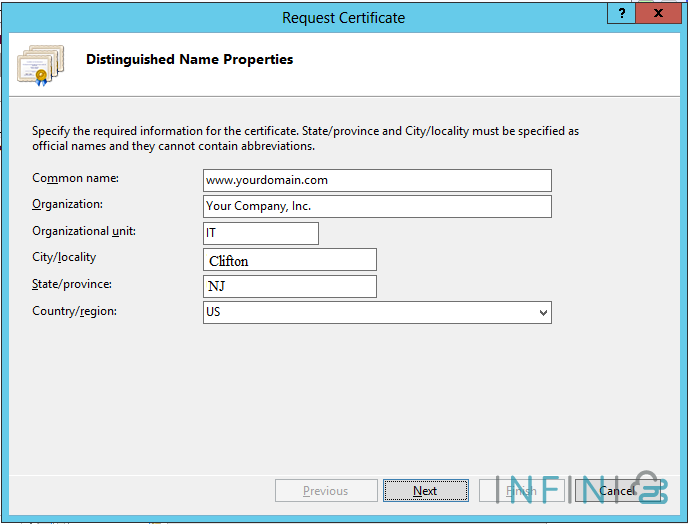Image resolution: width=688 pixels, height=524 pixels.
Task: Click the Common name label
Action: click(75, 178)
